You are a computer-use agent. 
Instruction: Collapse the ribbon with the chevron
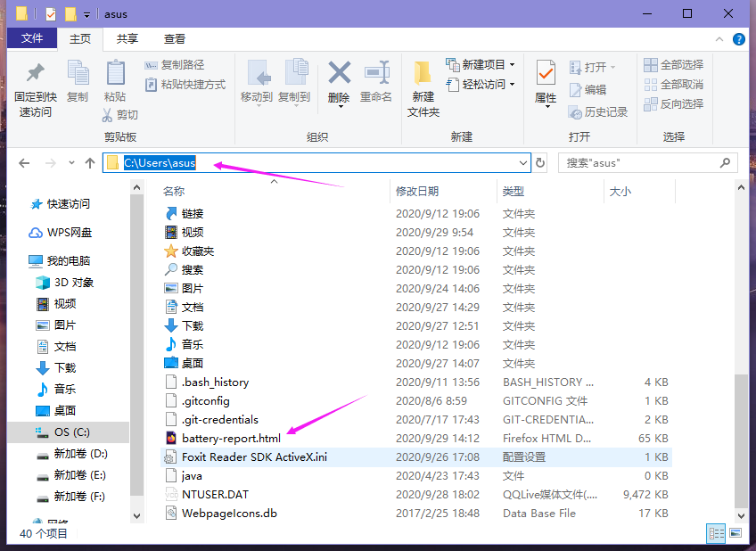[x=719, y=39]
